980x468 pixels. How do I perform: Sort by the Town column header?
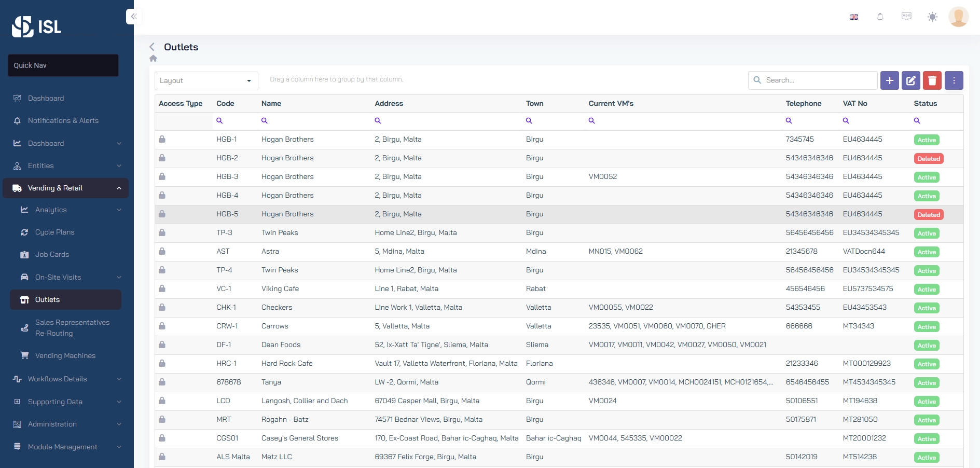coord(534,103)
